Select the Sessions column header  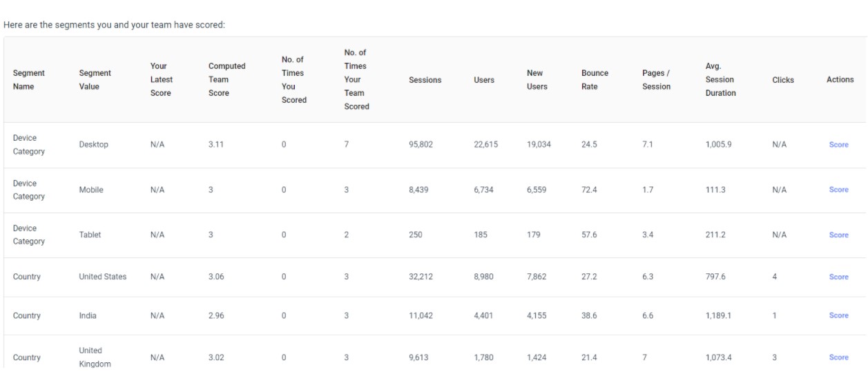pos(425,80)
